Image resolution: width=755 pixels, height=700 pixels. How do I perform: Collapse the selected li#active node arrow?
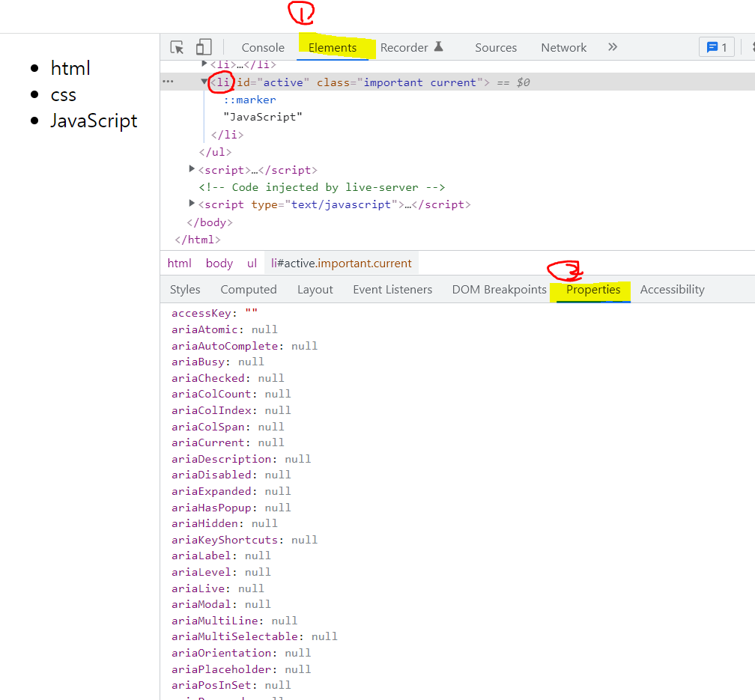click(204, 82)
